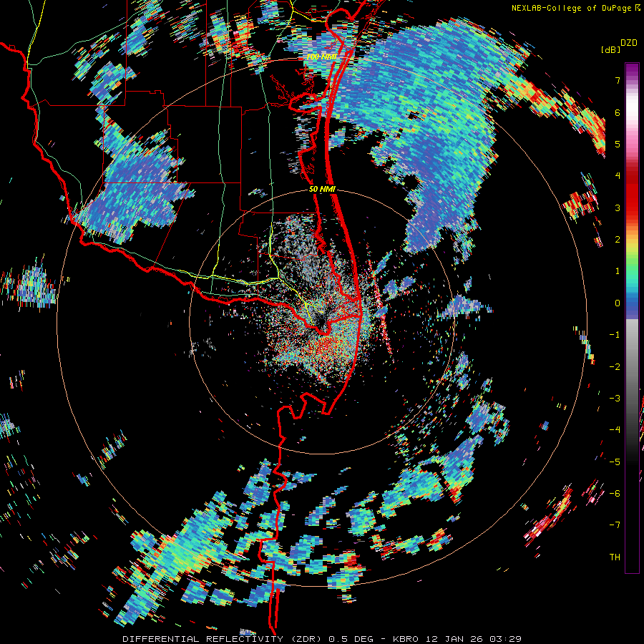644x644 pixels.
Task: Click the 100 NMI range ring label
Action: (x=321, y=57)
